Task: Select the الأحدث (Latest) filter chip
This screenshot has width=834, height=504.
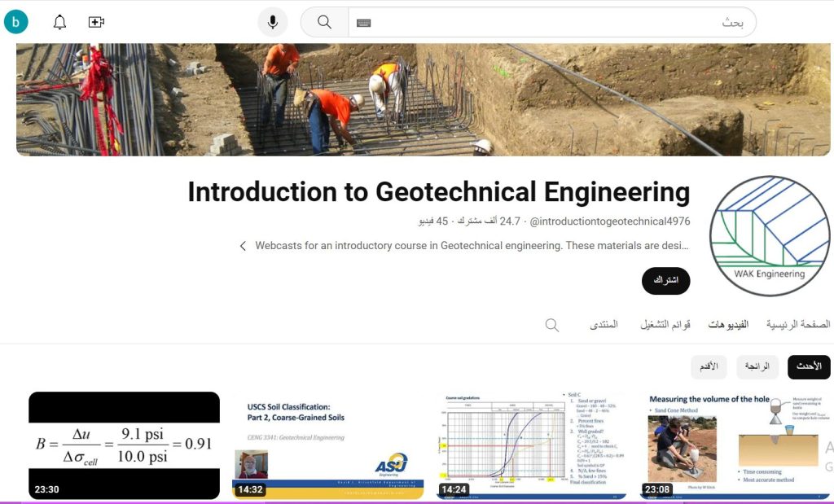Action: (809, 366)
